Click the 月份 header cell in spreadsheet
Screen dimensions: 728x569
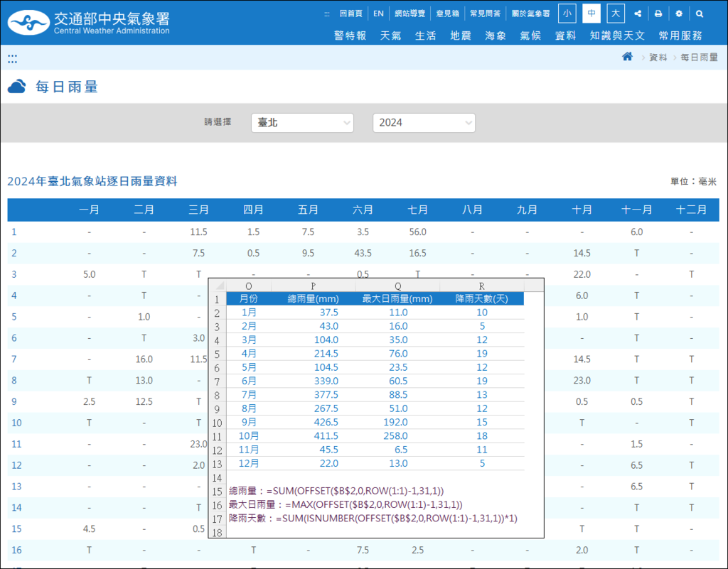248,298
